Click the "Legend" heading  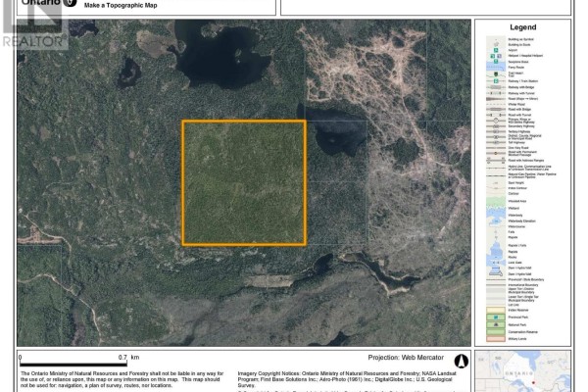[522, 27]
